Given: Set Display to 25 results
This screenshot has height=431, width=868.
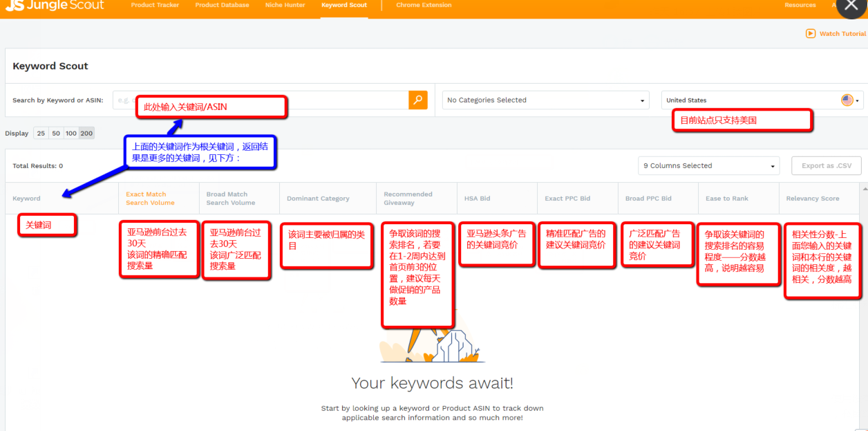Looking at the screenshot, I should [x=41, y=133].
